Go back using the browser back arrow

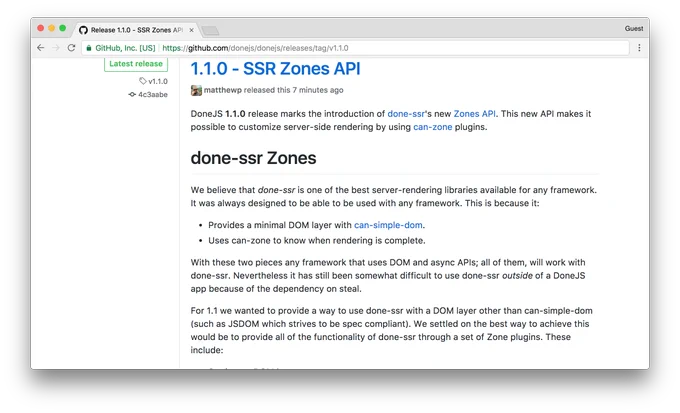pyautogui.click(x=40, y=48)
